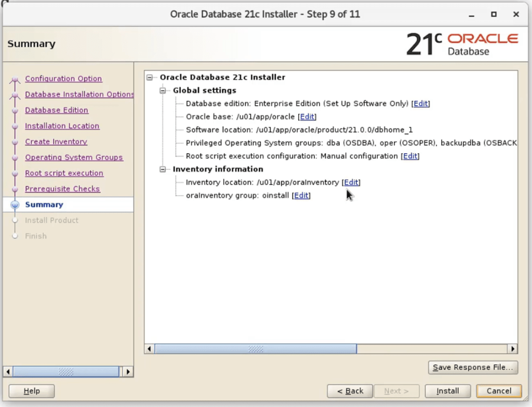
Task: Start installation with the Install button
Action: [x=447, y=391]
